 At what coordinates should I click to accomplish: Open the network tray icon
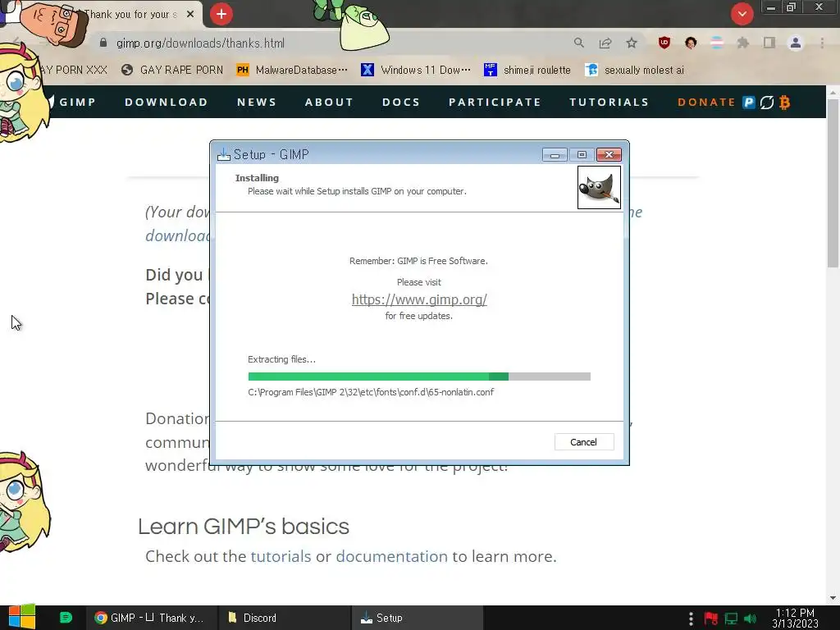tap(731, 619)
